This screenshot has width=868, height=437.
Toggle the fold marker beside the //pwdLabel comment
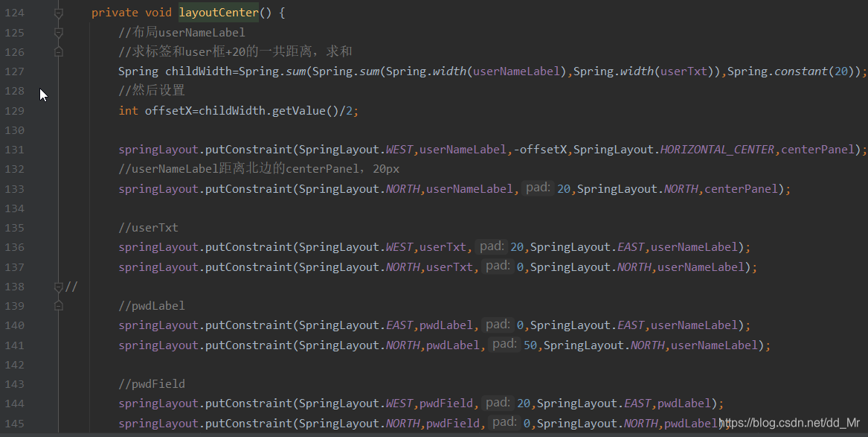point(58,306)
